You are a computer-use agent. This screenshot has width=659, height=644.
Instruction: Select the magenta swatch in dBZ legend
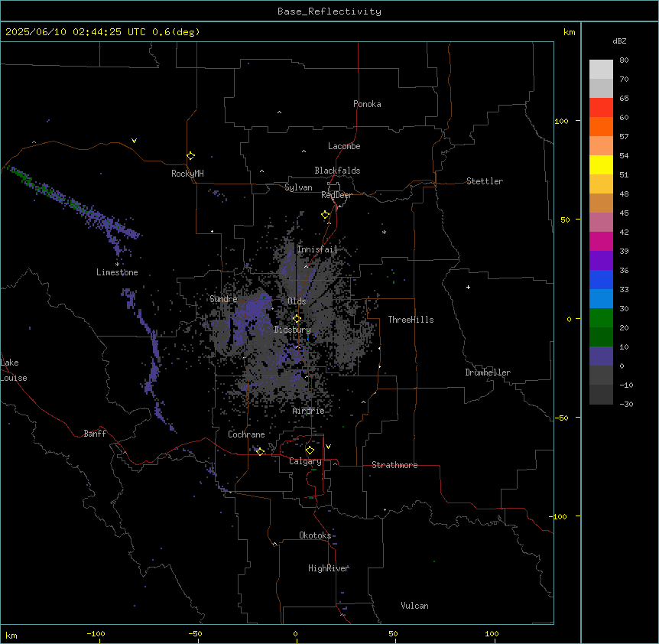pyautogui.click(x=601, y=241)
